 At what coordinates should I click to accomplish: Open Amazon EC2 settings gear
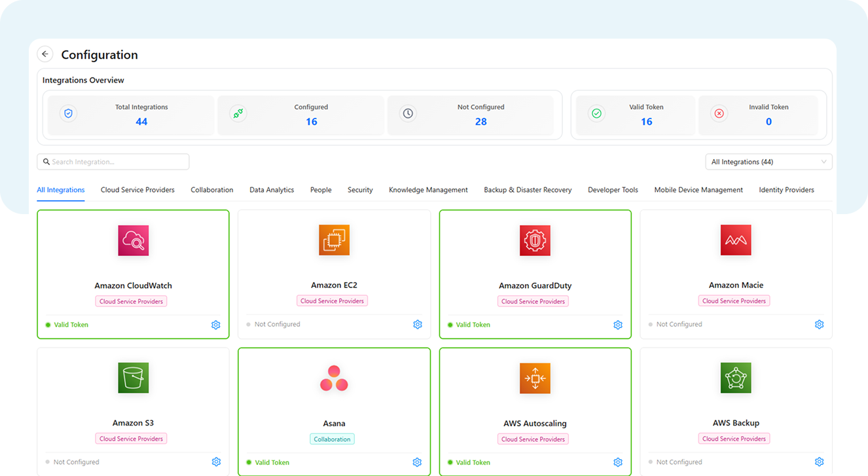[418, 325]
